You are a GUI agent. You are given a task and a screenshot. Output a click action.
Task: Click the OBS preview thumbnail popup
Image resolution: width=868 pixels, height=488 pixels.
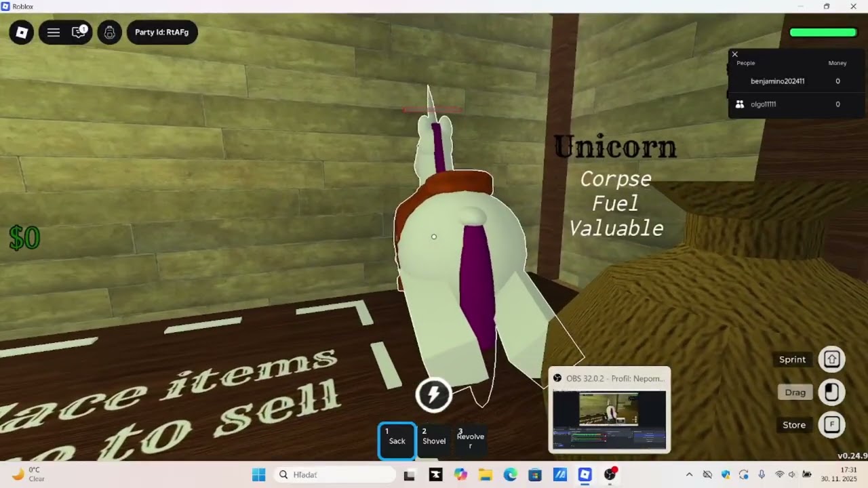pyautogui.click(x=609, y=411)
